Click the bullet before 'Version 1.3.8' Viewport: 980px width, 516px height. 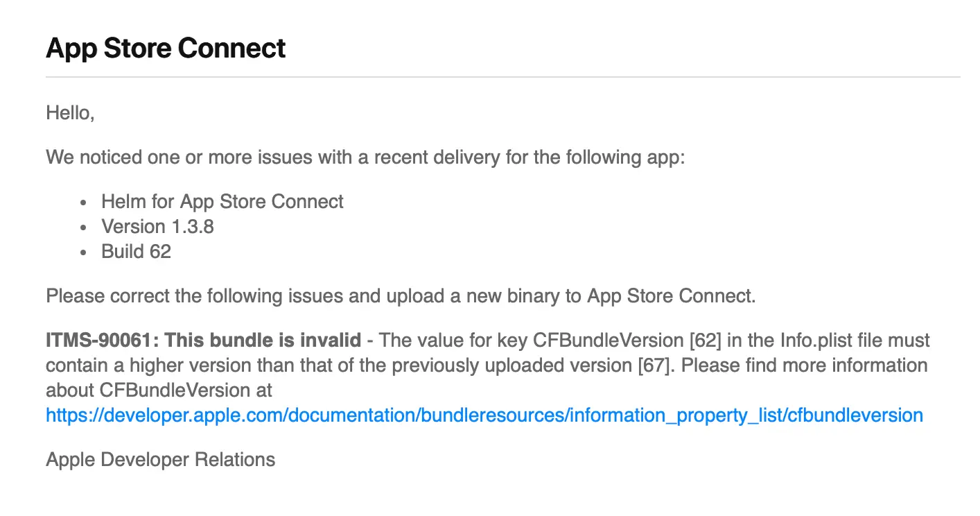[x=84, y=227]
